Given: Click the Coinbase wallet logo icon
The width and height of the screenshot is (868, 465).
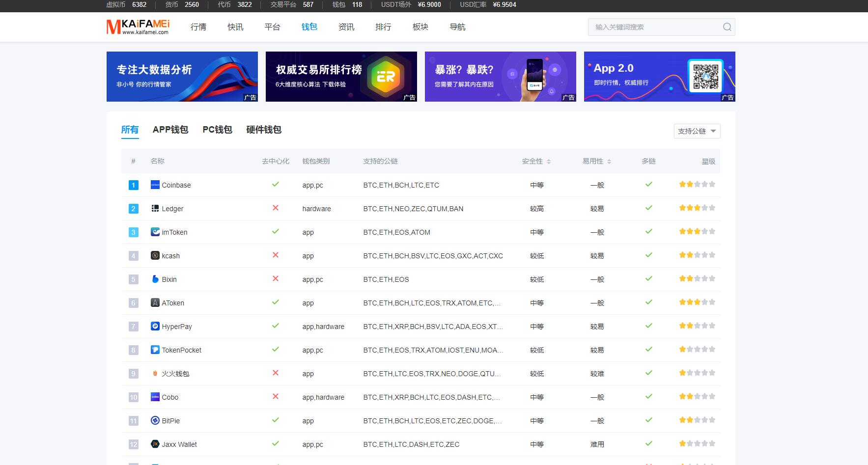Looking at the screenshot, I should [x=155, y=185].
